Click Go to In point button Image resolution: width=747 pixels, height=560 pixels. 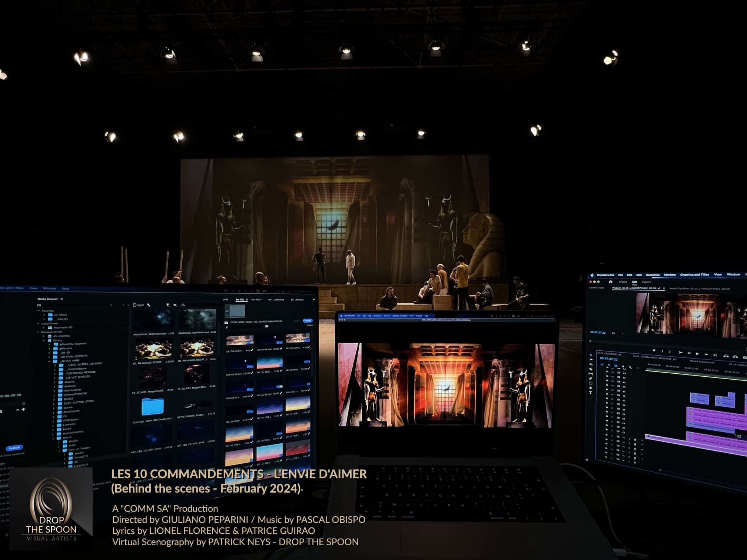681,353
